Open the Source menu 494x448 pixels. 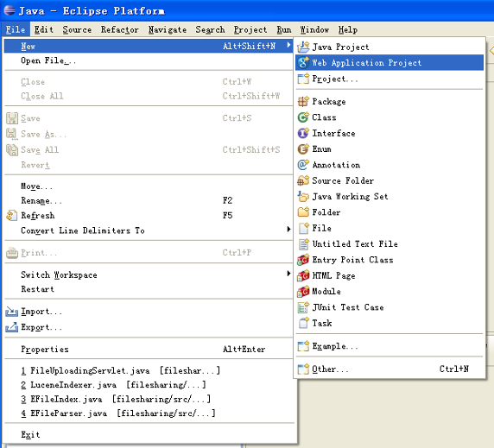(77, 29)
